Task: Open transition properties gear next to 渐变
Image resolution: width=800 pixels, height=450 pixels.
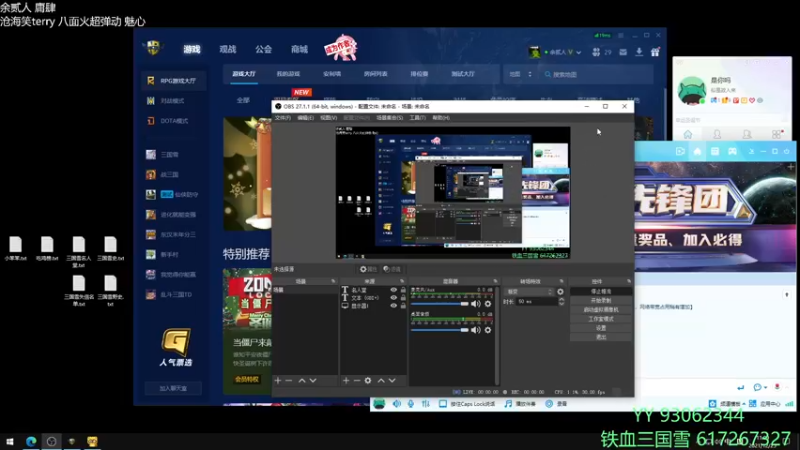Action: pos(560,291)
